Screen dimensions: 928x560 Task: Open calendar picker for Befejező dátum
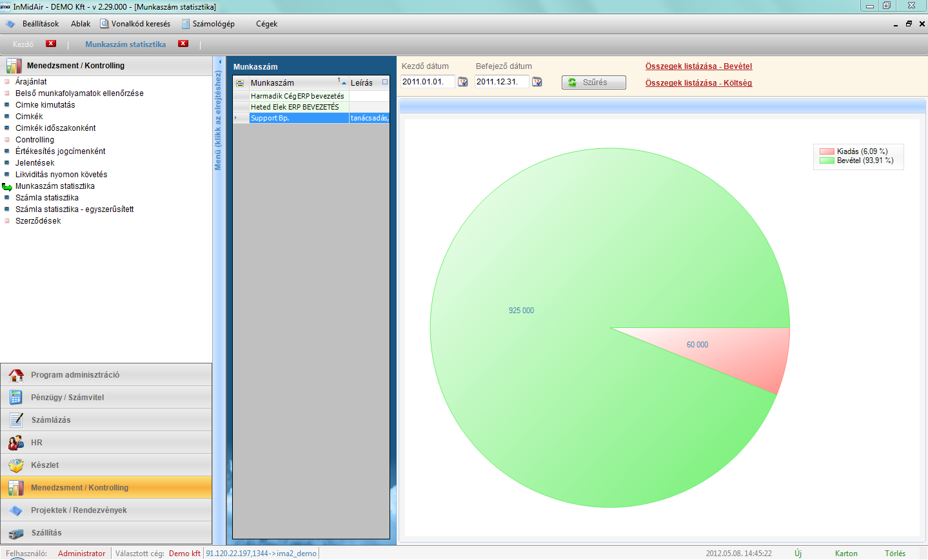coord(537,82)
